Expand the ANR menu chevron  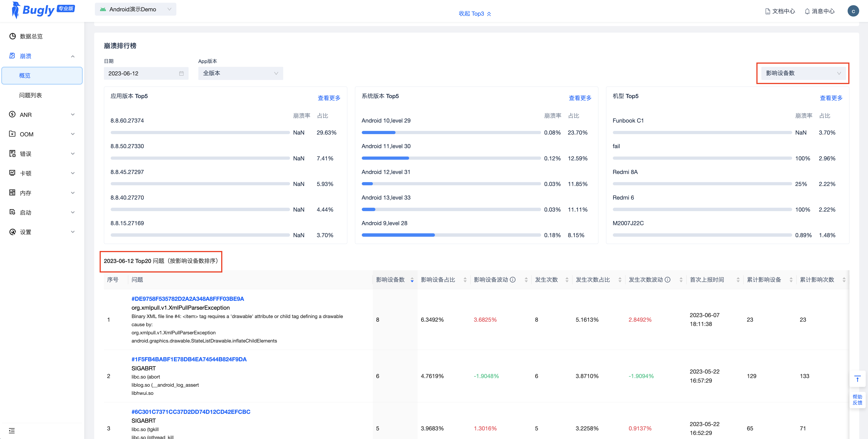(x=73, y=115)
